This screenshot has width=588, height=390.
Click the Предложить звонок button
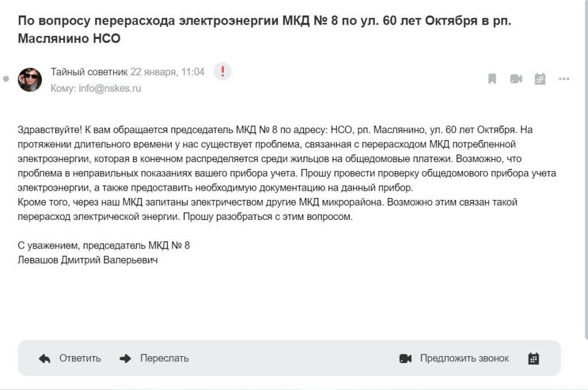(464, 358)
